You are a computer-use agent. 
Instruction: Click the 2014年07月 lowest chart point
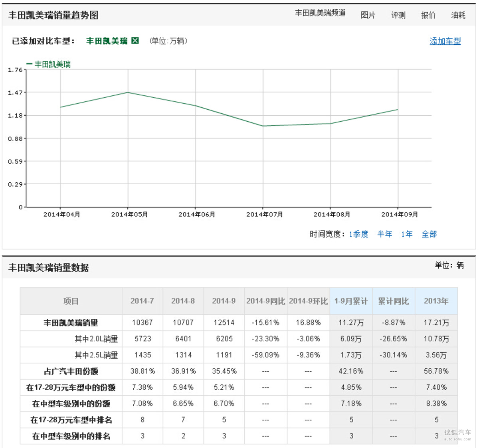(263, 126)
